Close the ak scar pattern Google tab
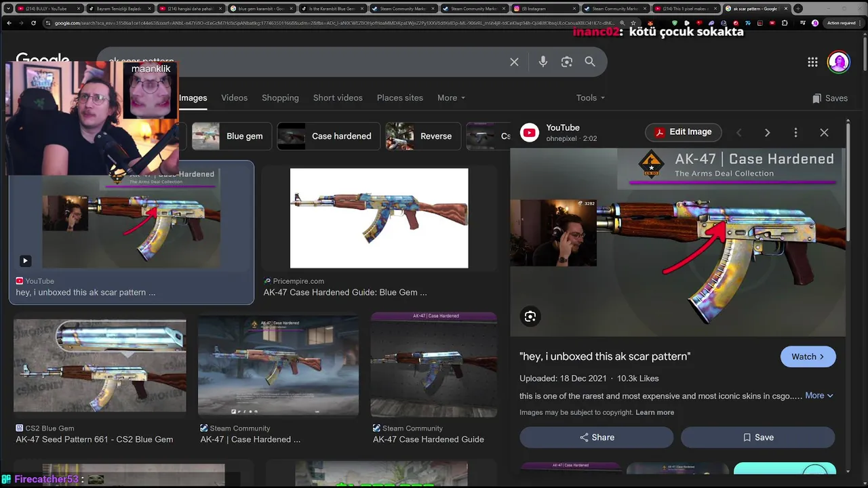 (x=785, y=9)
